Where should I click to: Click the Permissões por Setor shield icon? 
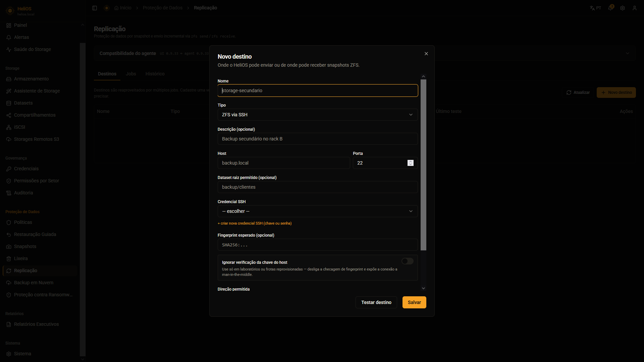(9, 181)
